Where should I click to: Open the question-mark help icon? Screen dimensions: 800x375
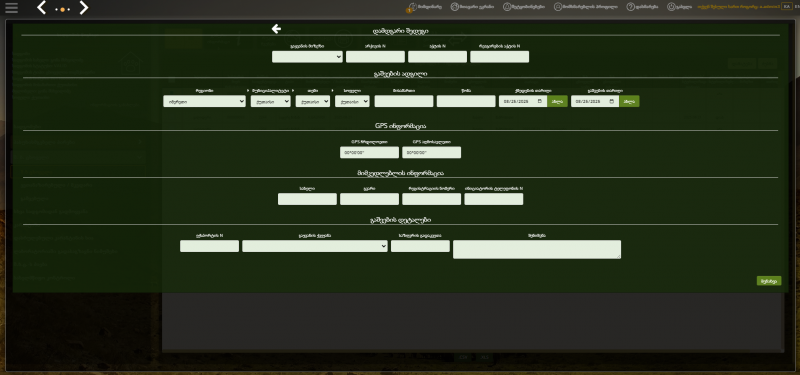[x=631, y=7]
